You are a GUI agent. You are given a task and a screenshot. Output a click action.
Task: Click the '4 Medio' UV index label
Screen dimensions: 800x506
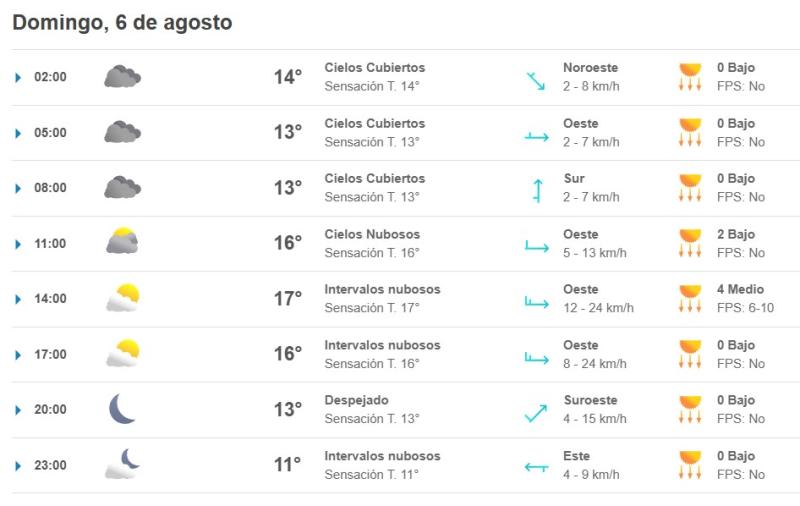click(740, 289)
